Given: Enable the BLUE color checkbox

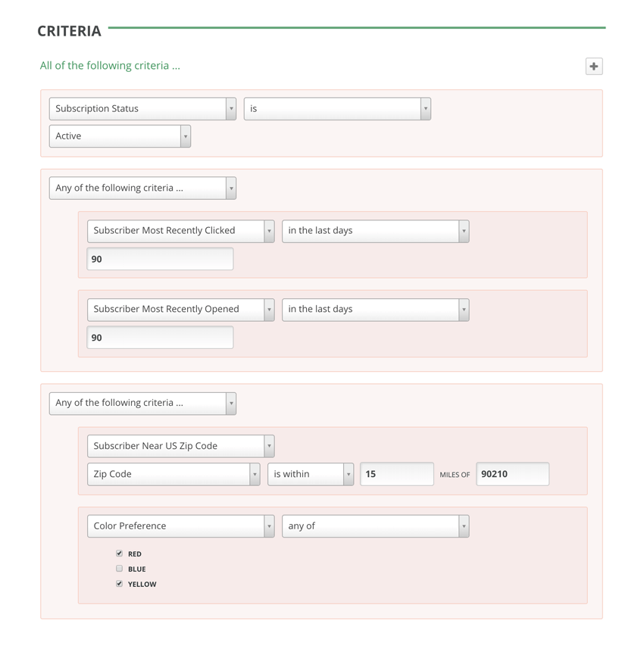Looking at the screenshot, I should (119, 569).
